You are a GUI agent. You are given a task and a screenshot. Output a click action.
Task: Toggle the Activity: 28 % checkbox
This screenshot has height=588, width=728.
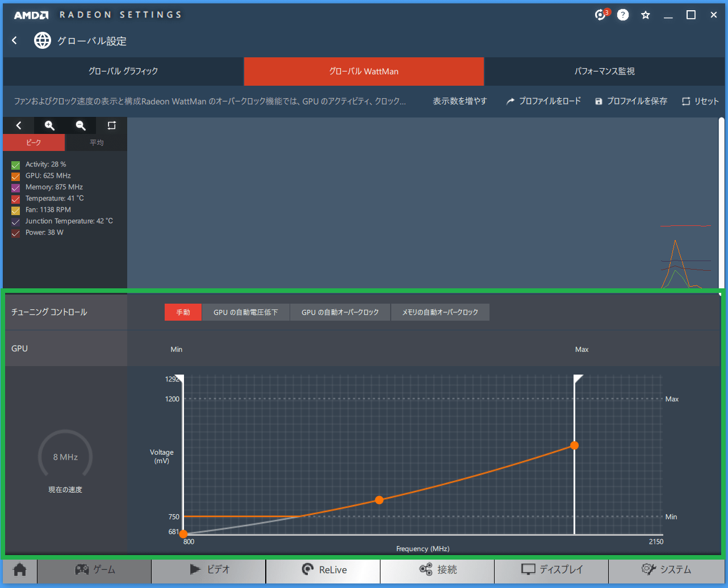[x=15, y=165]
